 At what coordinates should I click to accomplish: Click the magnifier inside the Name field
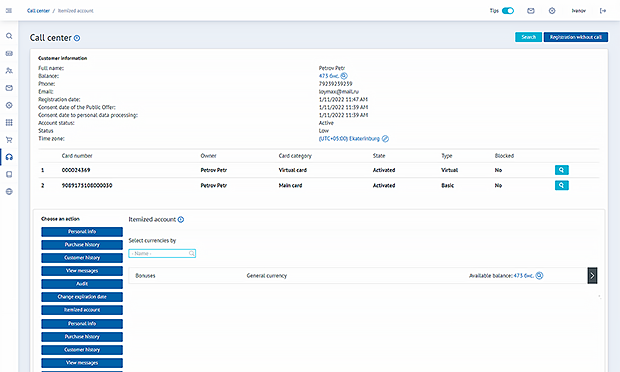[191, 253]
